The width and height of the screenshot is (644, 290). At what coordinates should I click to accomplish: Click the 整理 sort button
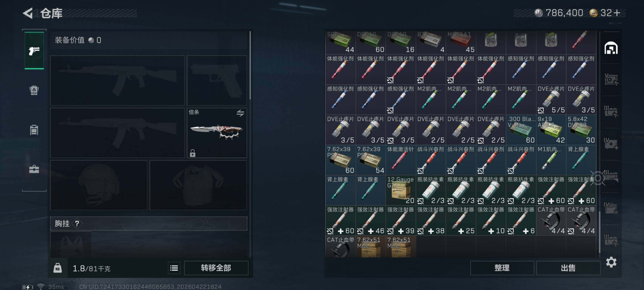tap(502, 268)
